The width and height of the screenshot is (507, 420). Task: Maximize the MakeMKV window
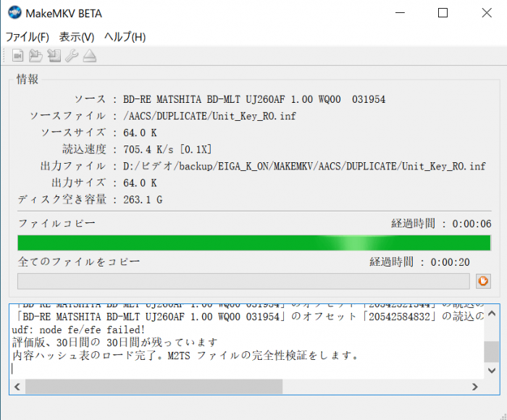(x=443, y=13)
